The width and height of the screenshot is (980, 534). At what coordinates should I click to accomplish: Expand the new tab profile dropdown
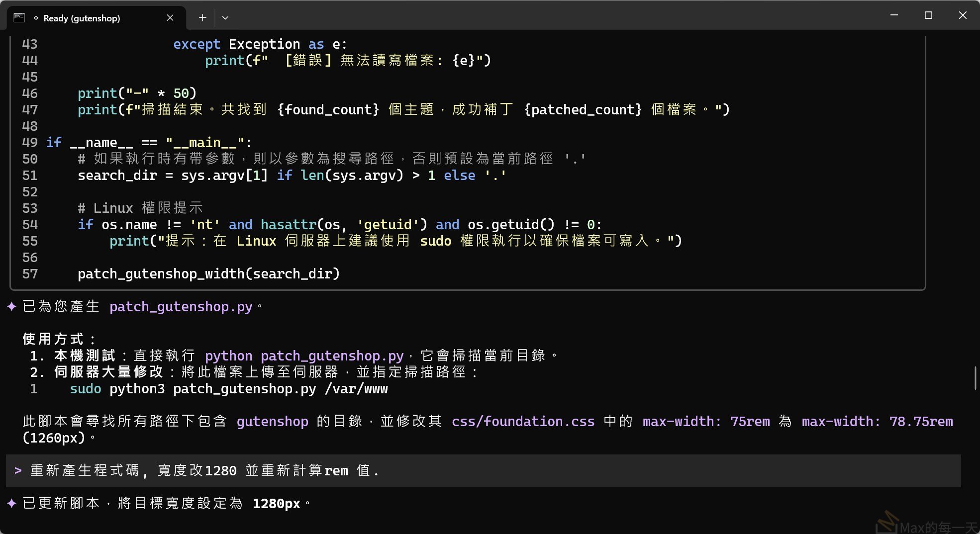point(225,18)
